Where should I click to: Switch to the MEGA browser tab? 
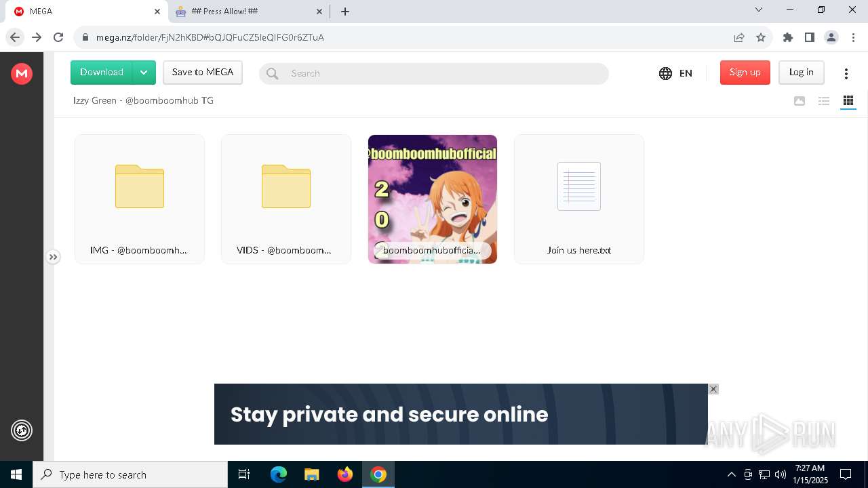point(87,12)
